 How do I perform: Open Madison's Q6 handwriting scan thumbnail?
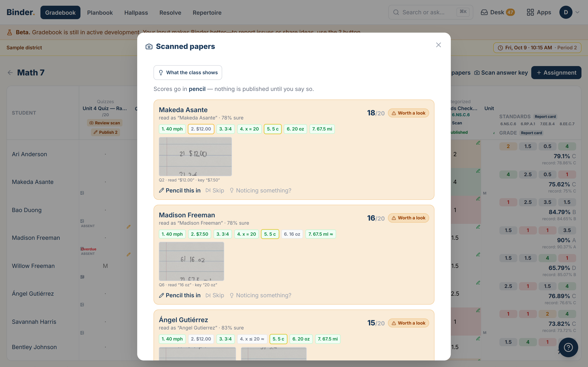(x=192, y=261)
